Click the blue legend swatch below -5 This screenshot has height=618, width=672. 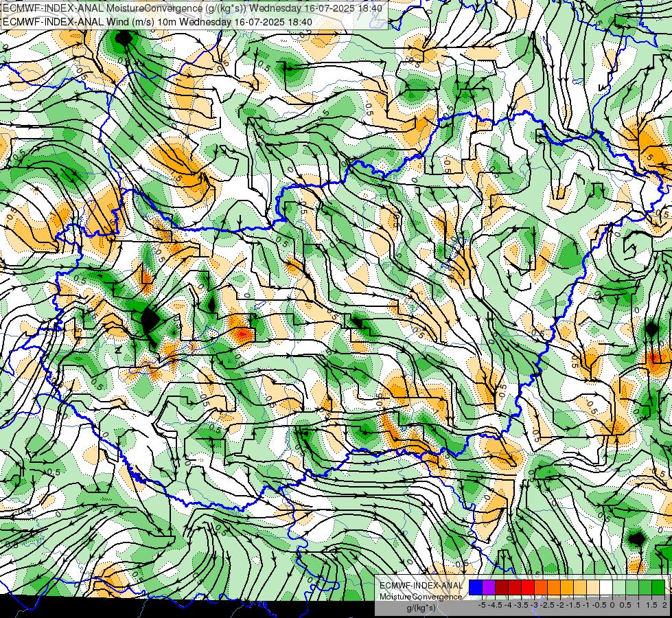click(x=476, y=587)
